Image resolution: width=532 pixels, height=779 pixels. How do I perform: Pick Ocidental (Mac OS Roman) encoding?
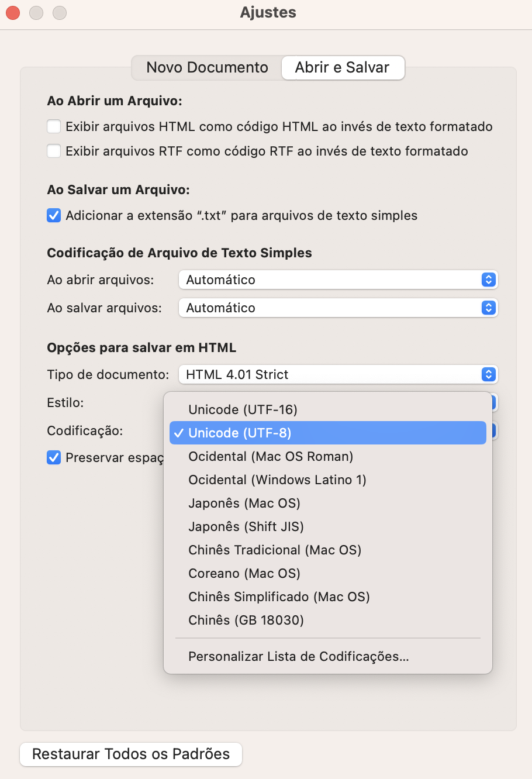click(271, 456)
